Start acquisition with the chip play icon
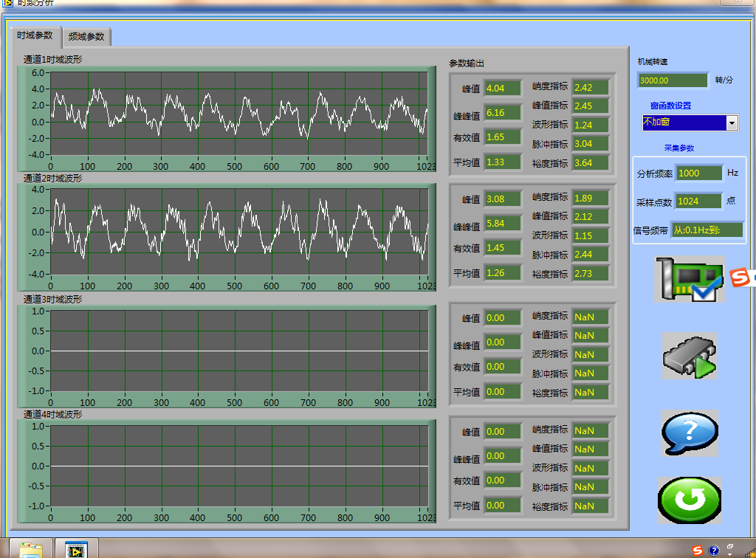This screenshot has height=558, width=756. pos(689,356)
